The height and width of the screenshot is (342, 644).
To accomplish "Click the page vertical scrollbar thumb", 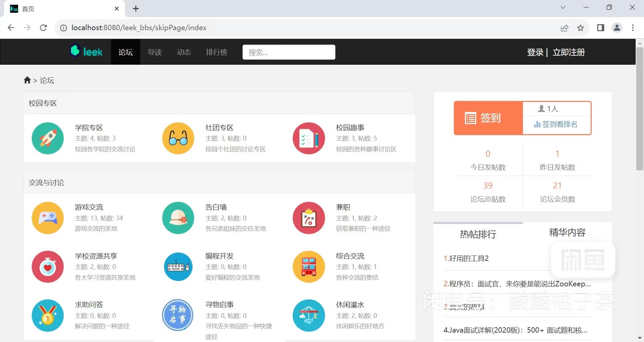I will [640, 107].
